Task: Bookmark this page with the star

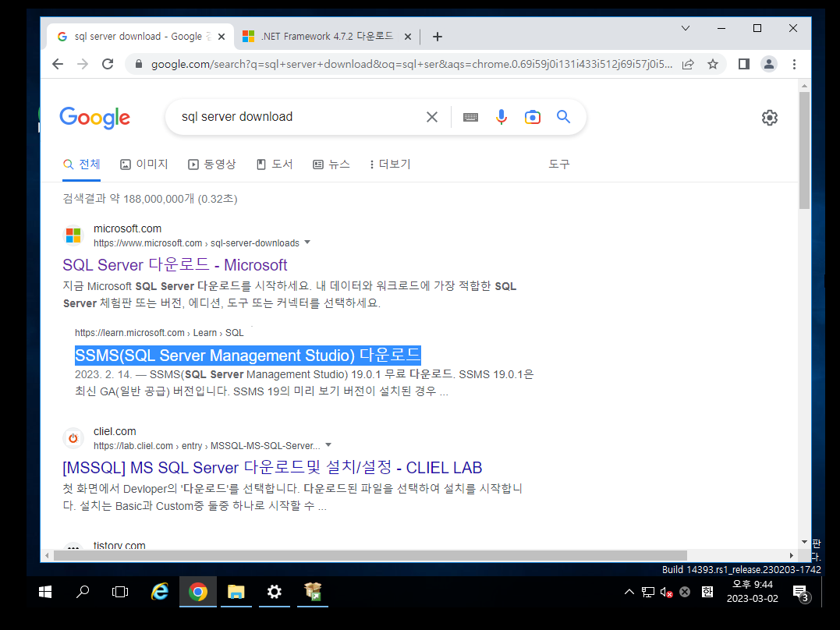Action: (x=713, y=64)
